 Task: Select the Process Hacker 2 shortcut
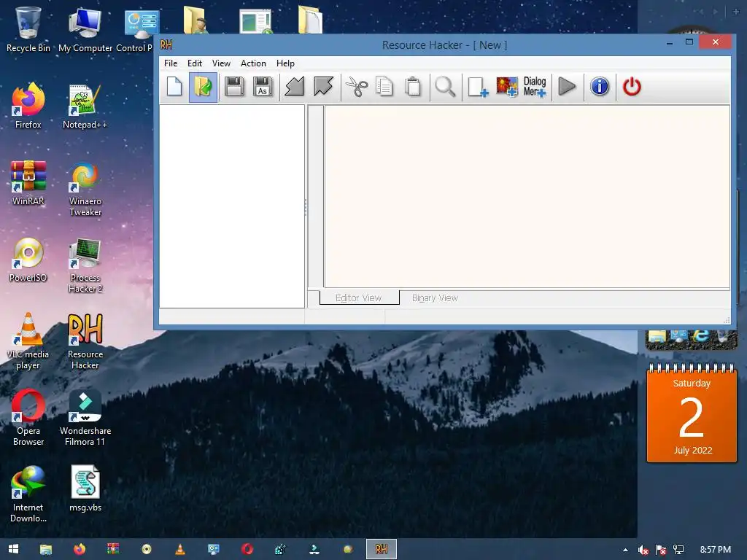85,265
